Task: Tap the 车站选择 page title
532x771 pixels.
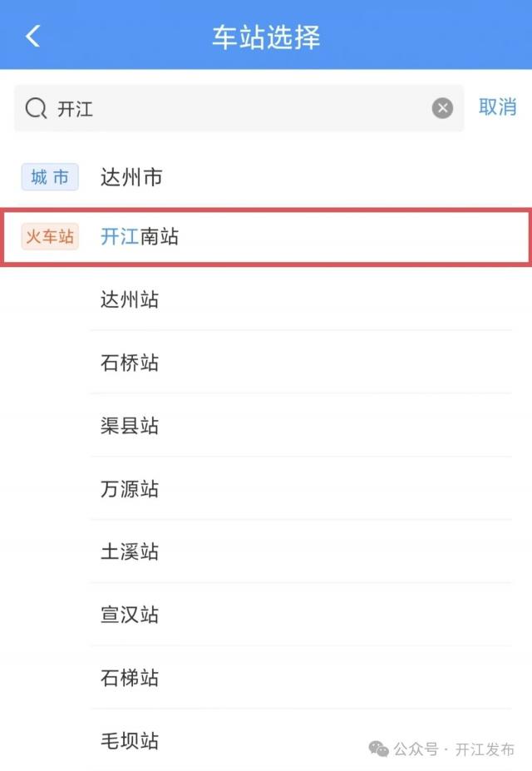Action: [266, 37]
